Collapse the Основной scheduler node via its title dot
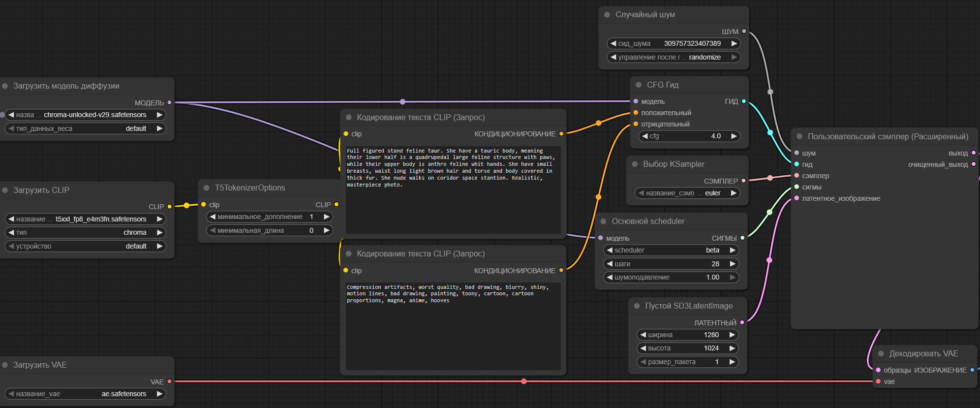This screenshot has height=408, width=980. tap(604, 221)
